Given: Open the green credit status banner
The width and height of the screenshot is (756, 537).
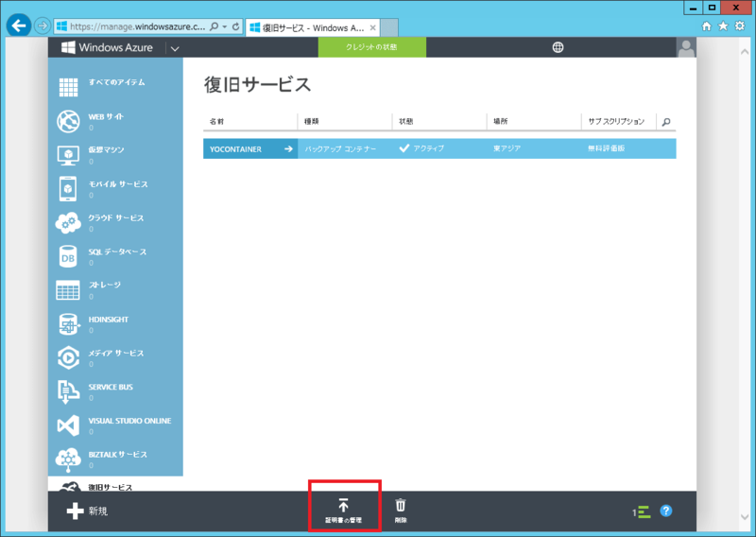Looking at the screenshot, I should tap(371, 47).
